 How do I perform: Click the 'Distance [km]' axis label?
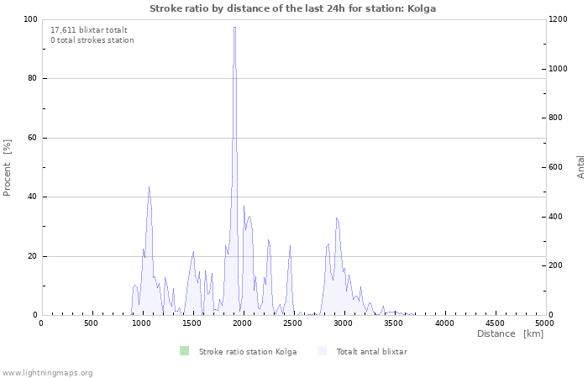tap(510, 334)
